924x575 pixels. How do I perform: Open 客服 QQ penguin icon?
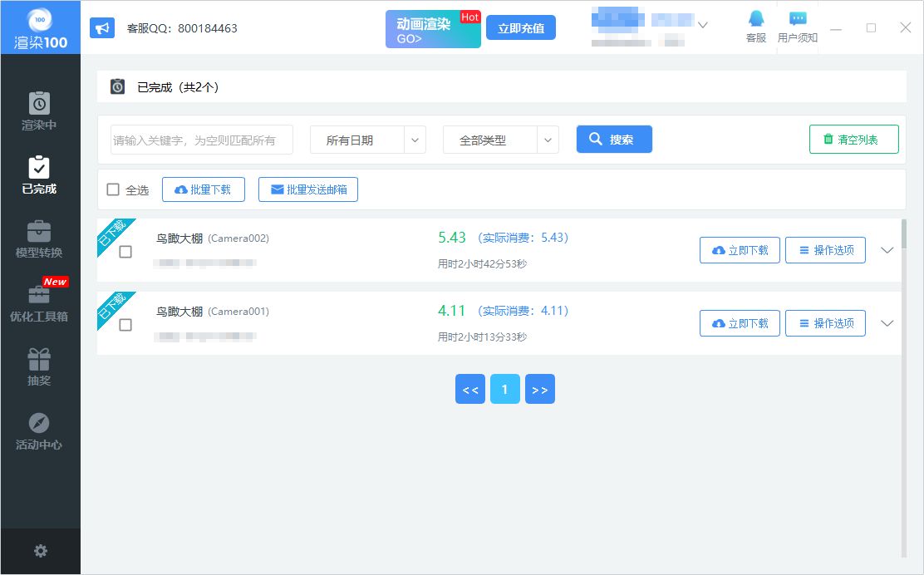click(x=756, y=19)
